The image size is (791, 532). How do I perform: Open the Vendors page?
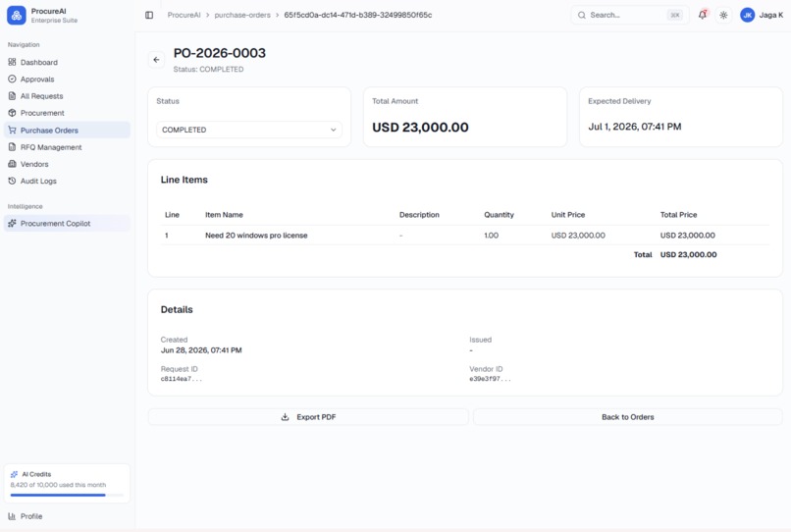67,164
